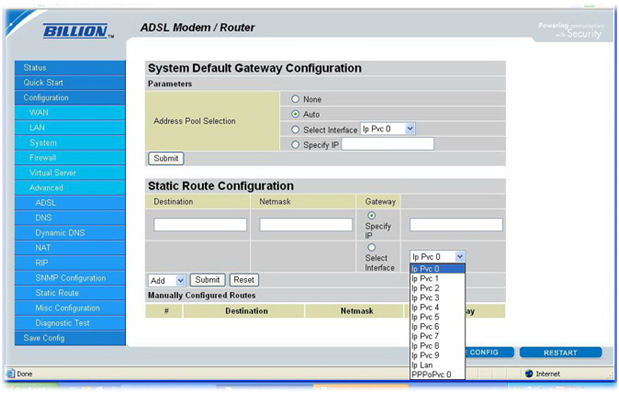Click the Destination input field
Screen dimensions: 619x394
tap(200, 225)
